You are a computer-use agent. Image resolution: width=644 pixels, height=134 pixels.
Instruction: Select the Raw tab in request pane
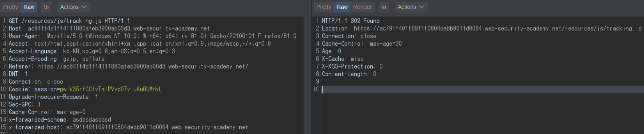point(29,7)
